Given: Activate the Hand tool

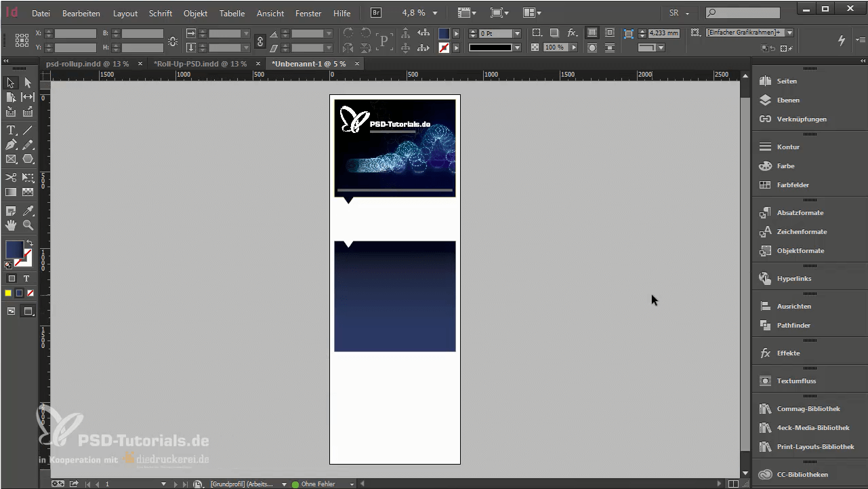Looking at the screenshot, I should tap(11, 225).
